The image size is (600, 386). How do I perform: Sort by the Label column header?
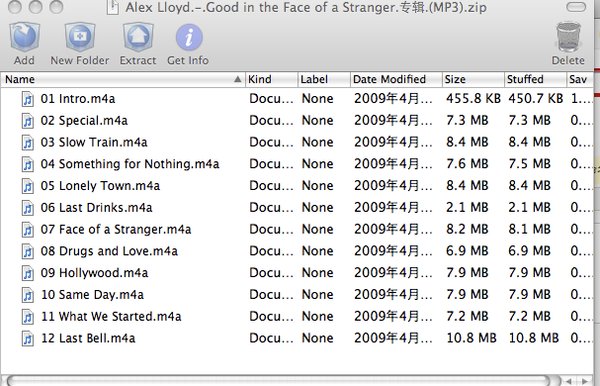324,79
